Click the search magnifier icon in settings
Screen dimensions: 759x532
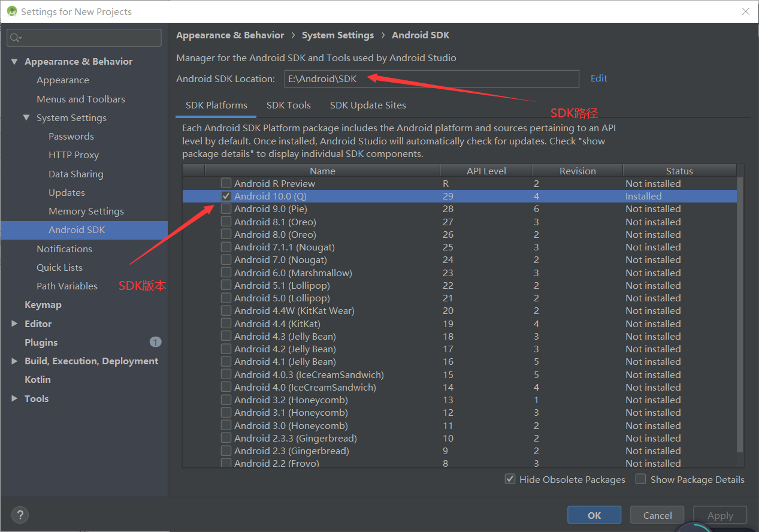pyautogui.click(x=16, y=38)
